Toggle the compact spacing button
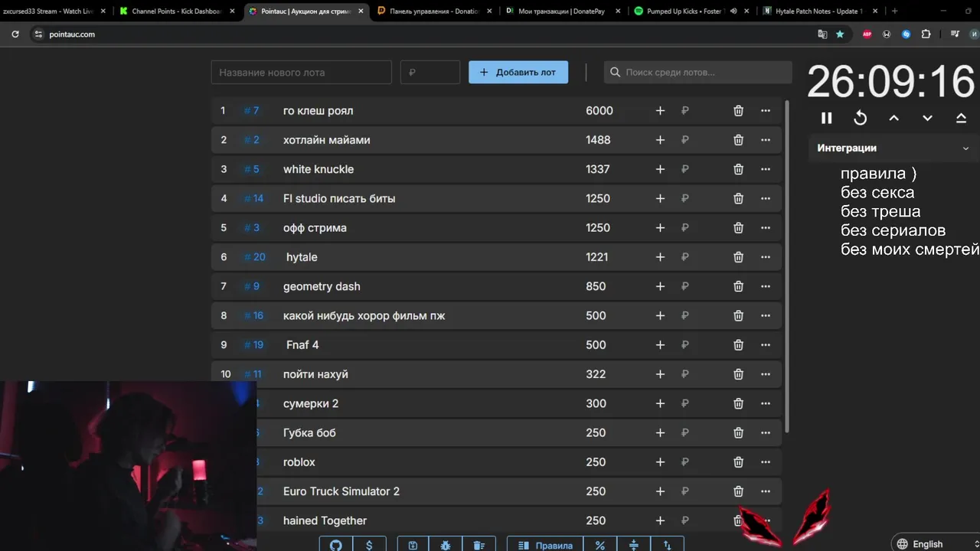 pyautogui.click(x=633, y=545)
